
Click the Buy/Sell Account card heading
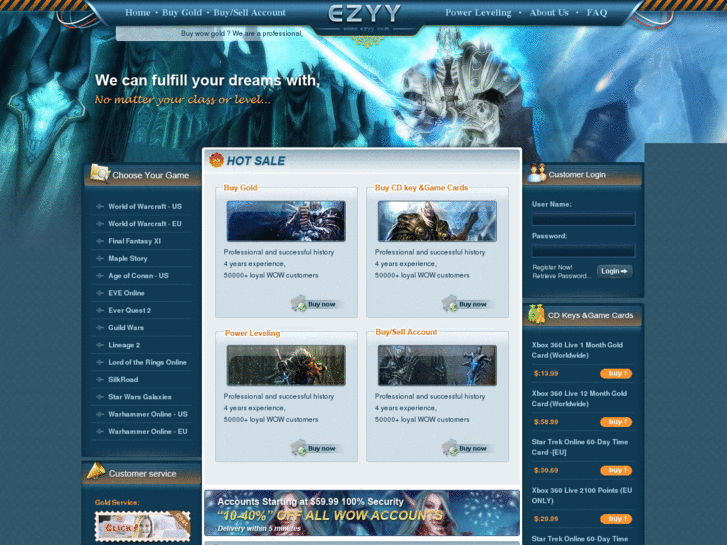[406, 332]
